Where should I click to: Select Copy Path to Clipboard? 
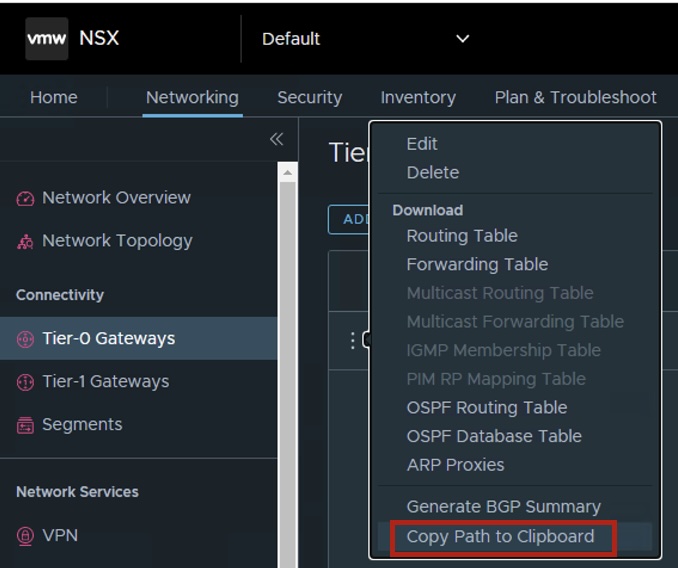(x=500, y=537)
